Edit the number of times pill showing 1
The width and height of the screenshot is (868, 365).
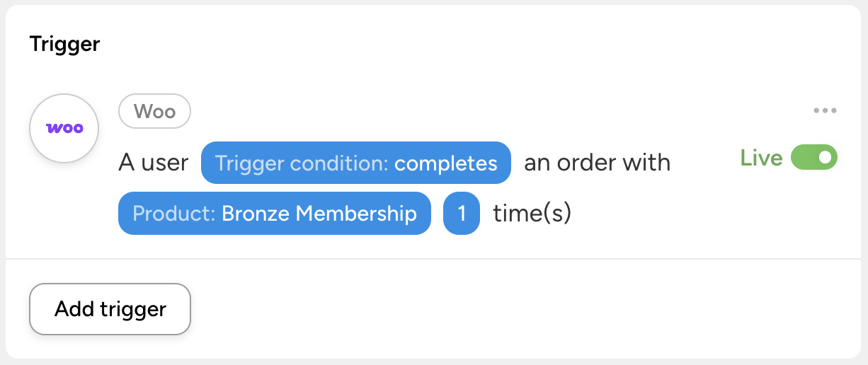click(x=462, y=213)
